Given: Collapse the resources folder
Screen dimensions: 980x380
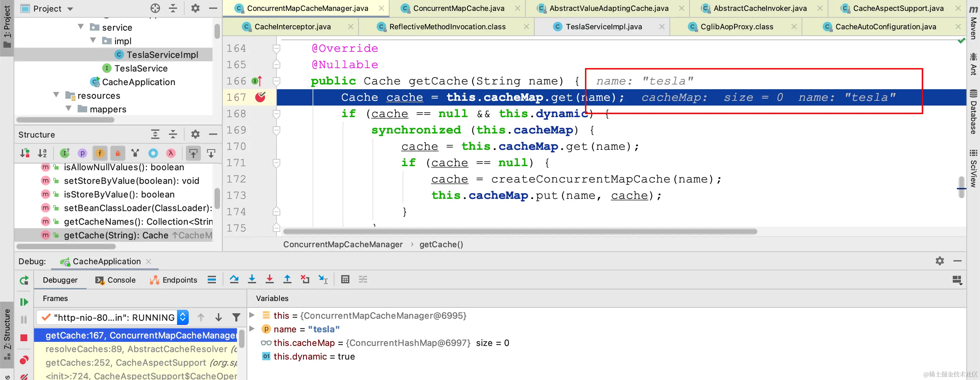Looking at the screenshot, I should 56,95.
